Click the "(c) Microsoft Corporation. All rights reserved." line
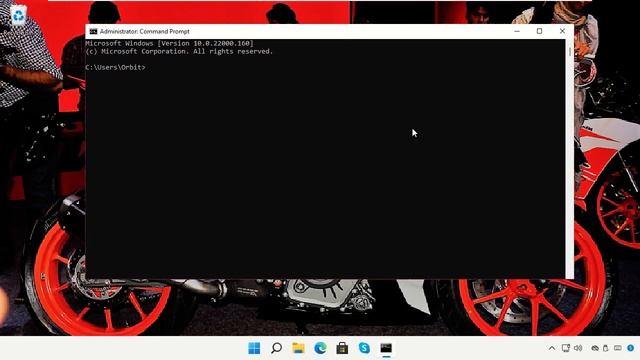 coord(179,51)
